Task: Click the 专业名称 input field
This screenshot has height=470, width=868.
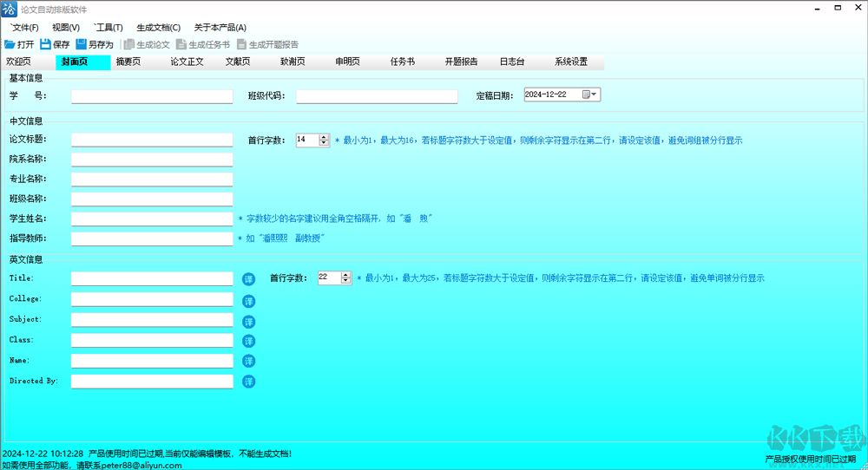Action: (x=152, y=180)
